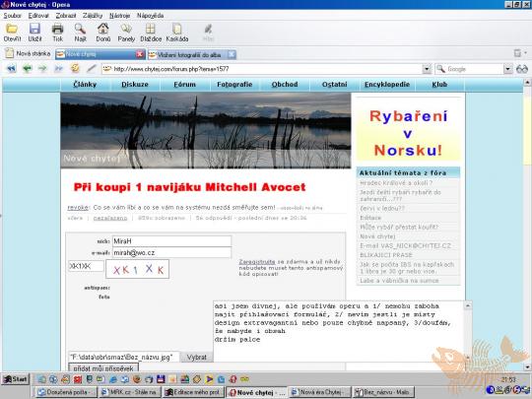This screenshot has width=532, height=399.
Task: Switch to Bez_názvu Malování taskbar window
Action: [x=384, y=392]
